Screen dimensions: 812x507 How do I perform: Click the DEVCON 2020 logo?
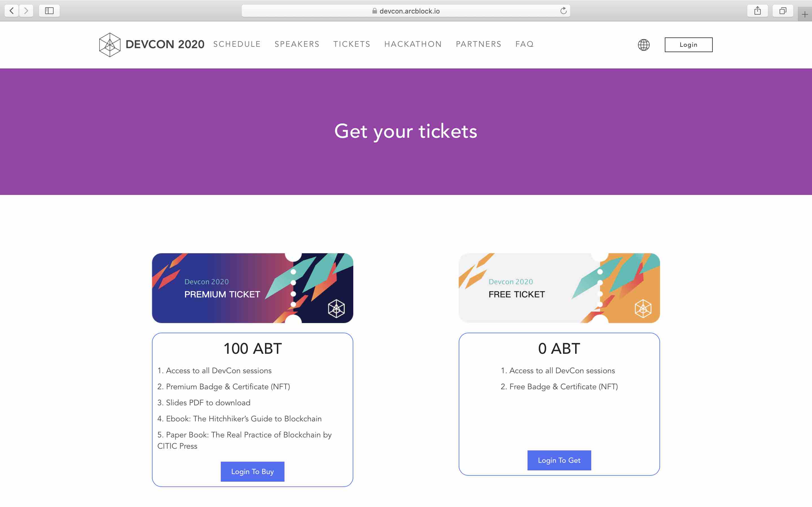152,45
